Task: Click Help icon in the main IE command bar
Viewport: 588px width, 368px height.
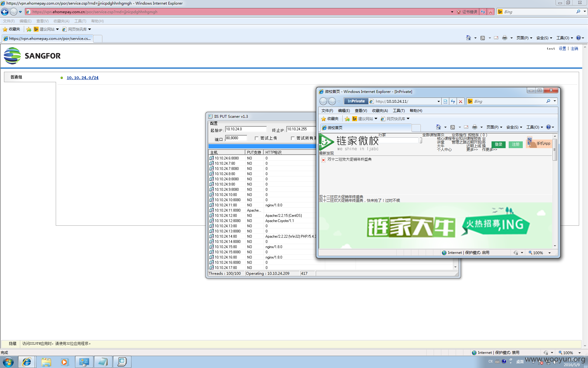Action: click(578, 38)
